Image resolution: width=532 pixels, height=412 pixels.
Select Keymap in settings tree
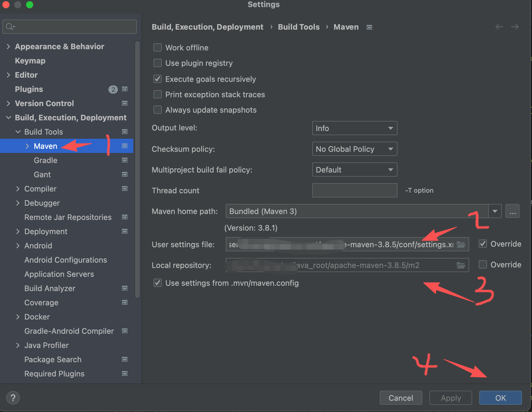(x=30, y=61)
